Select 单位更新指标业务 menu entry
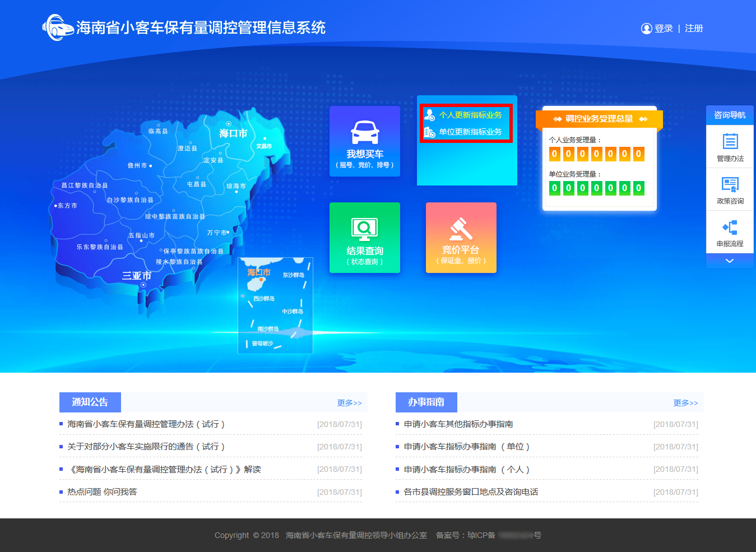 [x=470, y=132]
